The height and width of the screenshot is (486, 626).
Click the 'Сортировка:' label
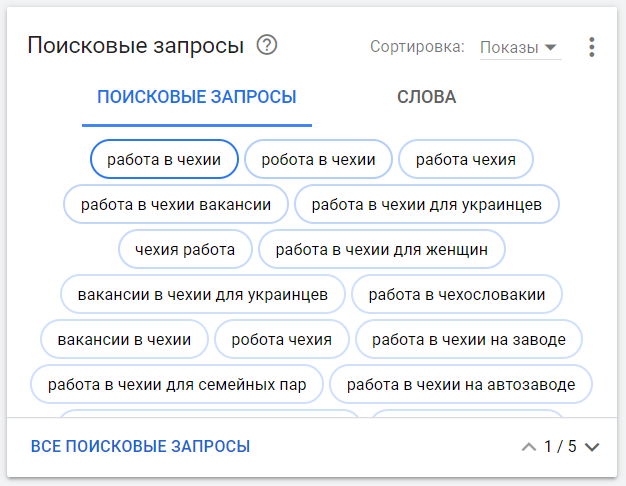[x=417, y=47]
